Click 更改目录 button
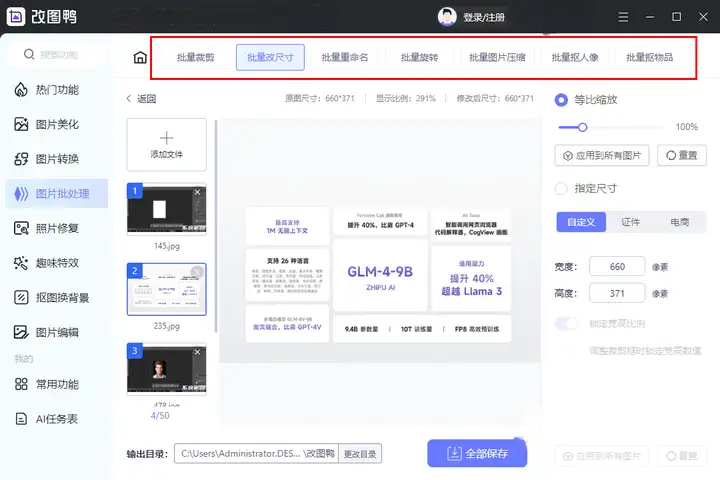The height and width of the screenshot is (480, 720). (x=360, y=454)
